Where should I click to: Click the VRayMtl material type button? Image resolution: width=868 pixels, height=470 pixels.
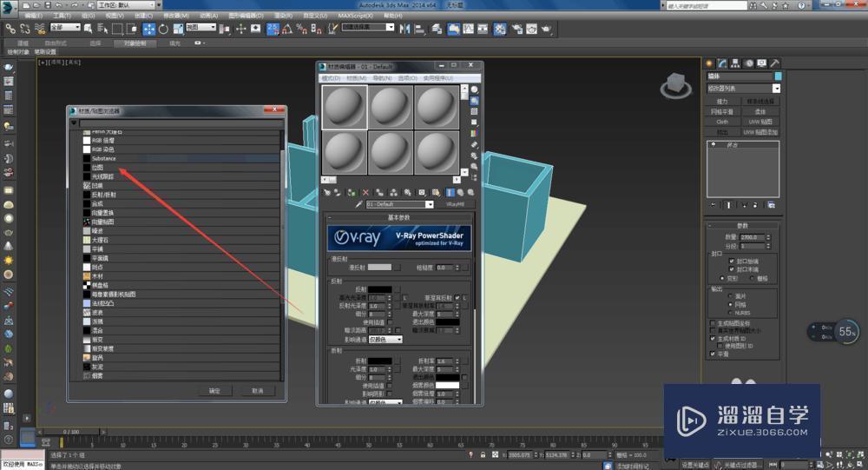coord(455,204)
